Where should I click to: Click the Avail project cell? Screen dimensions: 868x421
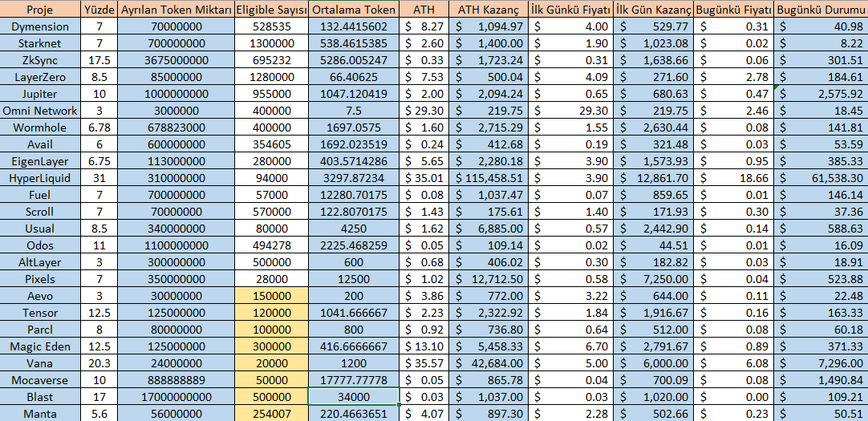[40, 144]
